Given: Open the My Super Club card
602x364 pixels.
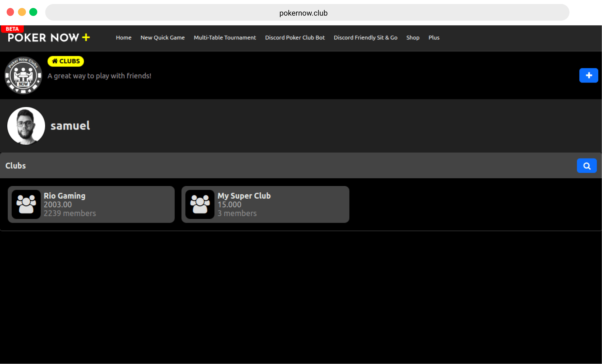Looking at the screenshot, I should (265, 204).
